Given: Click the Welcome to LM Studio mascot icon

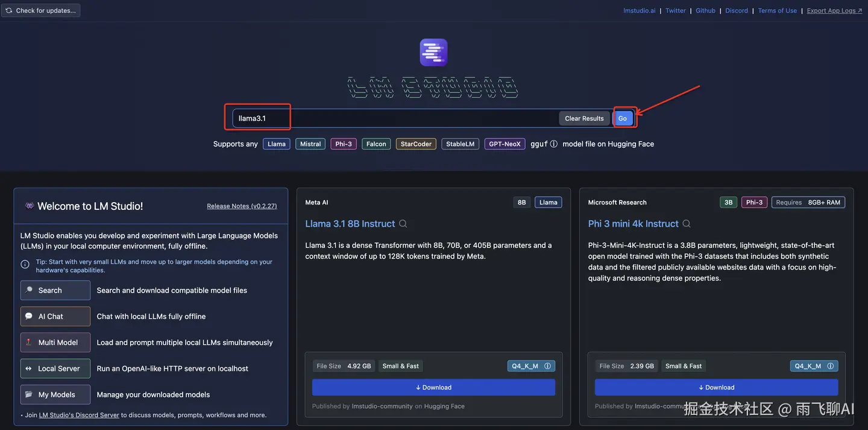Looking at the screenshot, I should click(30, 206).
